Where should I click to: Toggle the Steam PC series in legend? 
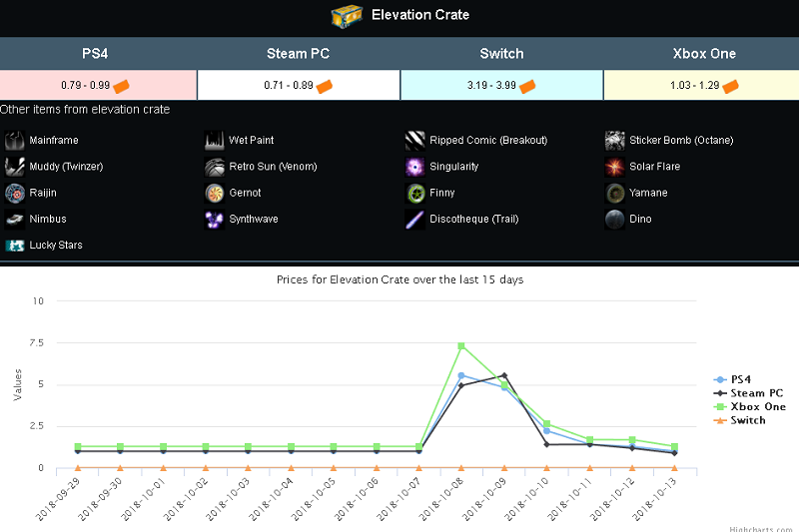pyautogui.click(x=748, y=393)
